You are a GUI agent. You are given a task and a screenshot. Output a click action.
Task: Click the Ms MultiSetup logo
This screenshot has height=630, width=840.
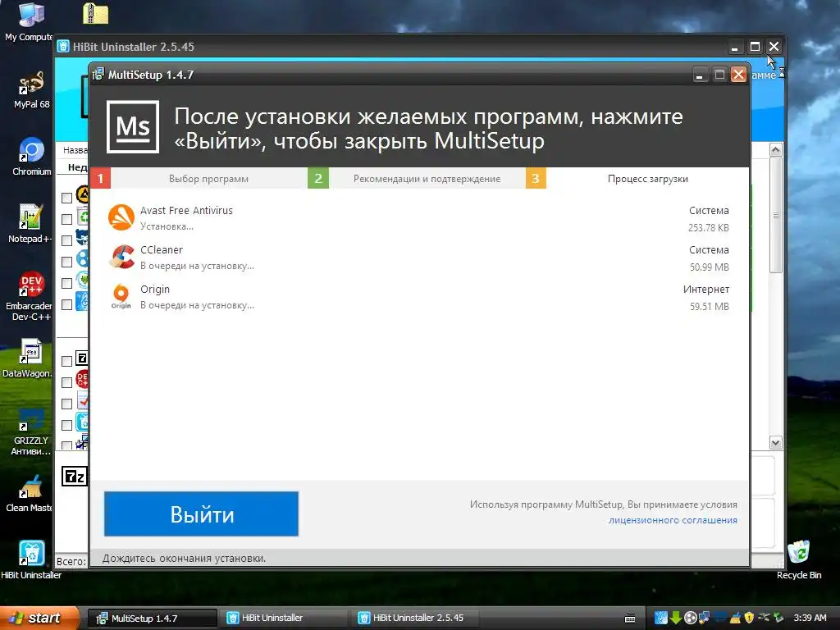[x=133, y=127]
